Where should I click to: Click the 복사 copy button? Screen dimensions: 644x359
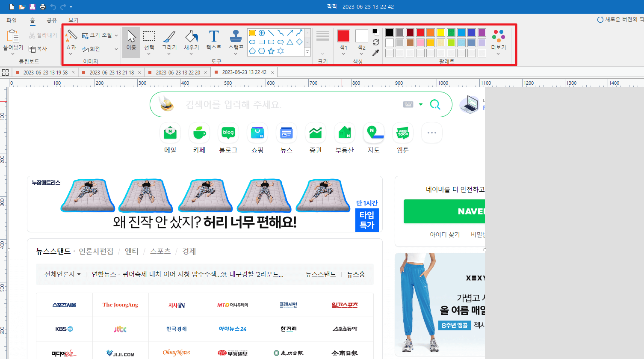point(38,48)
